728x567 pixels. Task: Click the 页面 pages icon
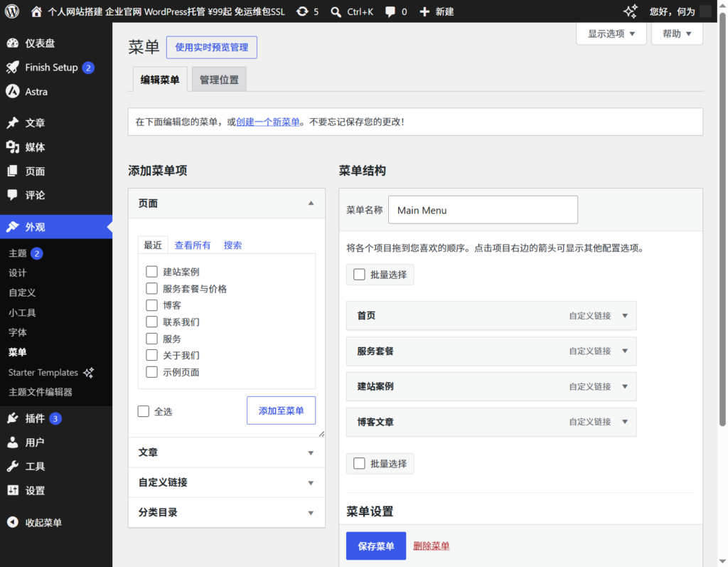(x=13, y=171)
